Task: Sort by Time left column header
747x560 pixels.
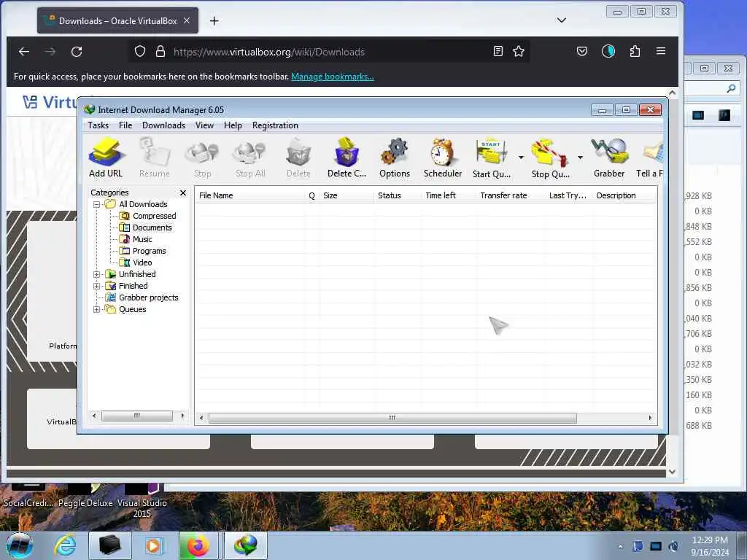Action: [x=449, y=195]
